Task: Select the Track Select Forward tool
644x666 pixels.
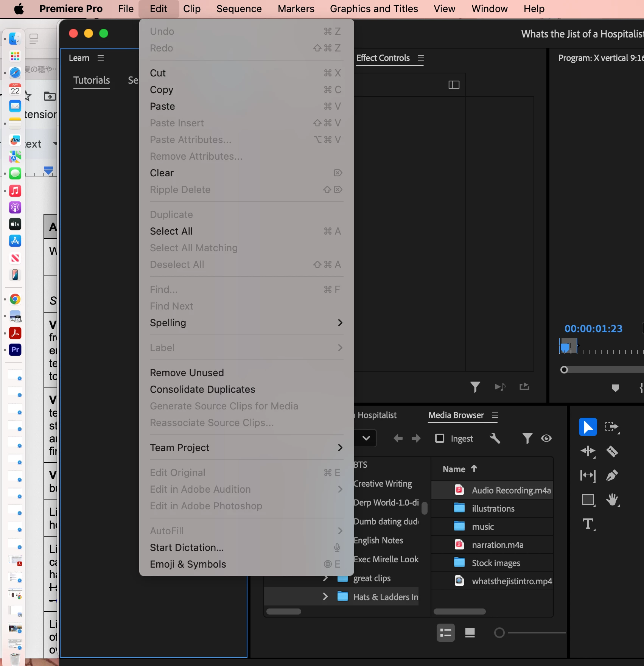Action: click(612, 427)
